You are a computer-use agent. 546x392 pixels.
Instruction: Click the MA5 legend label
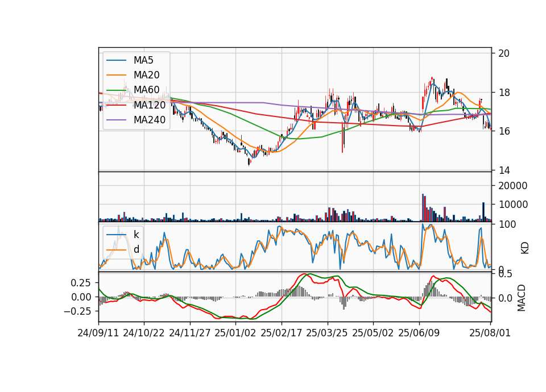[143, 60]
